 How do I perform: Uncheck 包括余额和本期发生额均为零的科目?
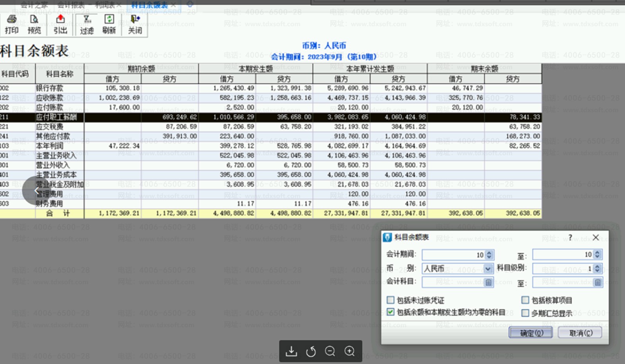point(390,312)
